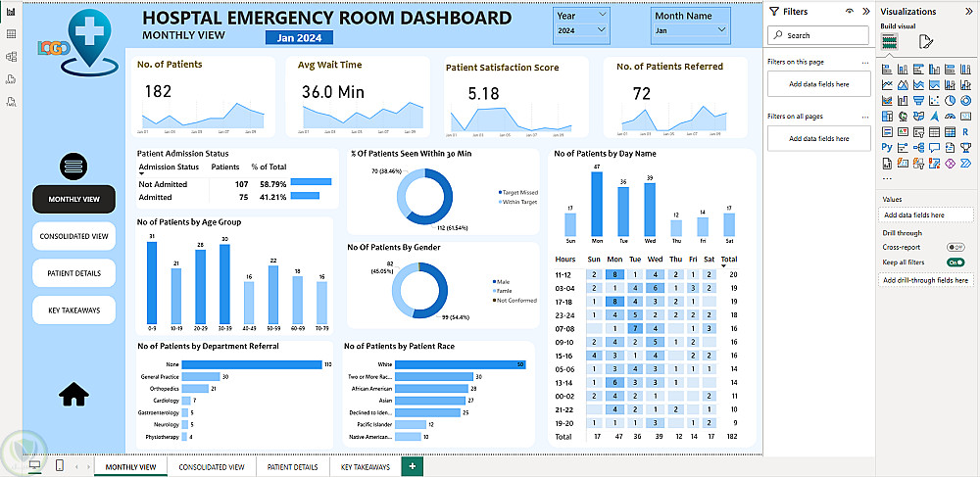Viewport: 980px width, 477px height.
Task: Select KPI visual icon
Action: point(903,131)
